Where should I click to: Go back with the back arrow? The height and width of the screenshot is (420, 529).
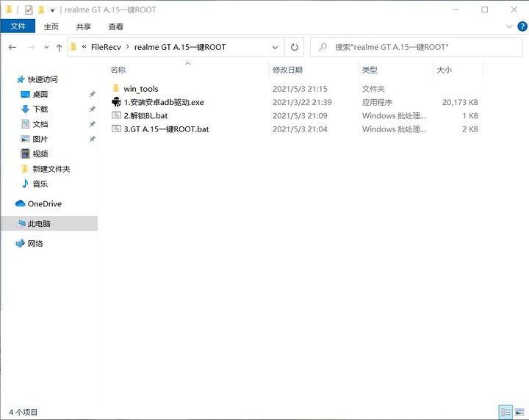point(12,48)
